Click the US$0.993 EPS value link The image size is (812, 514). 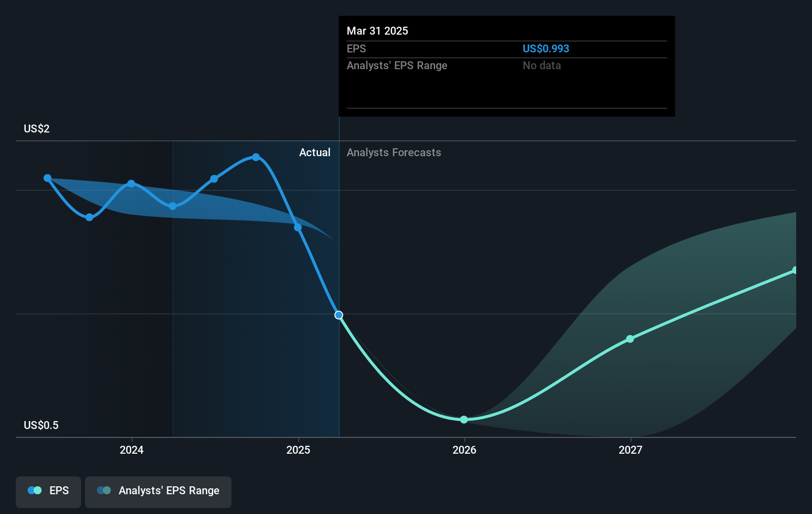point(546,48)
